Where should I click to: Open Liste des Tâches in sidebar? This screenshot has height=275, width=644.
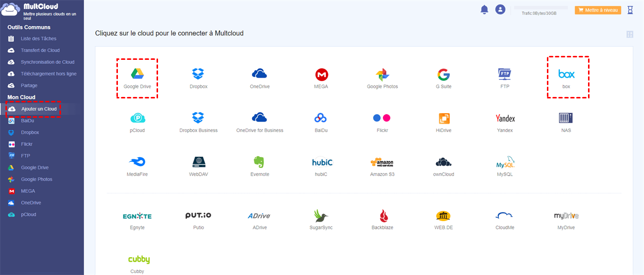(39, 39)
